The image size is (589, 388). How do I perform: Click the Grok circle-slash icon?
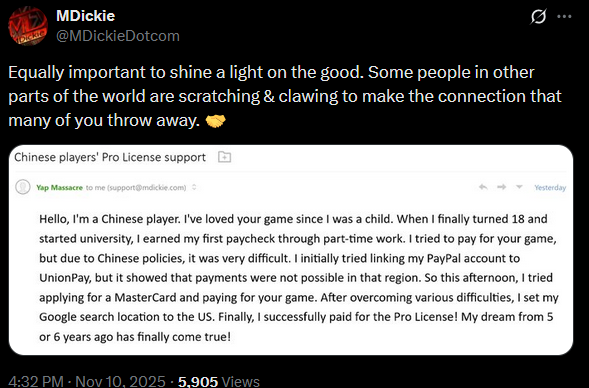[538, 17]
